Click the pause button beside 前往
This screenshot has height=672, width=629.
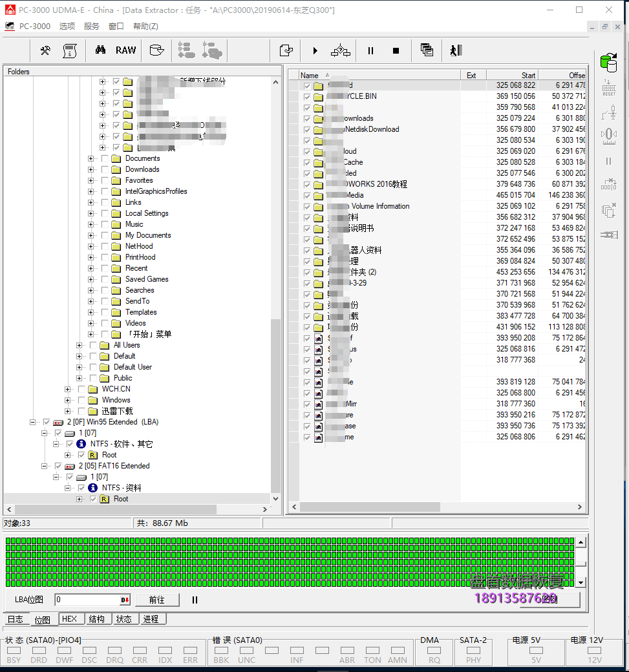(x=195, y=600)
